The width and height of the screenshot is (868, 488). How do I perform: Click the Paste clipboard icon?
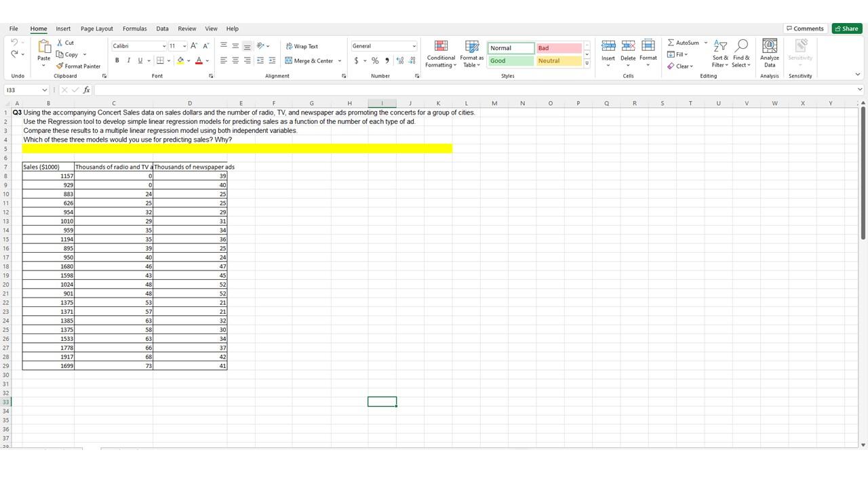point(44,47)
